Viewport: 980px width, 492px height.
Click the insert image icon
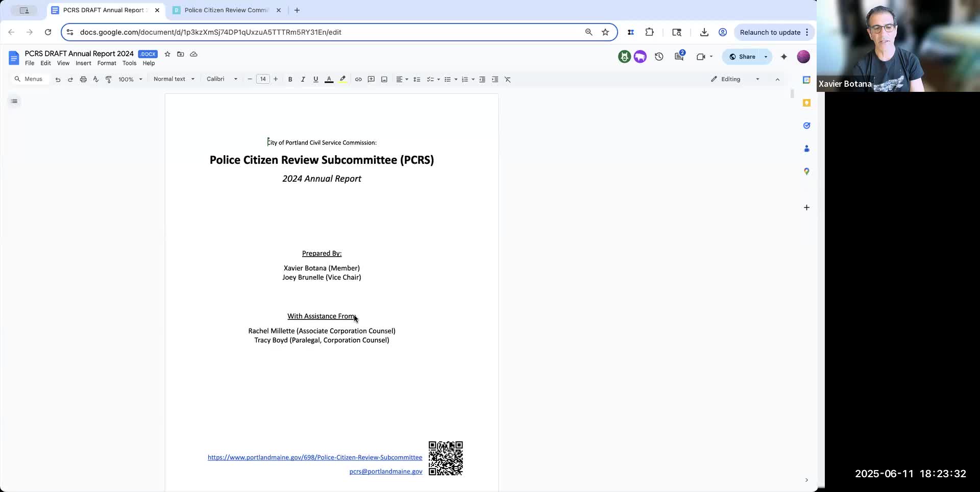point(384,79)
